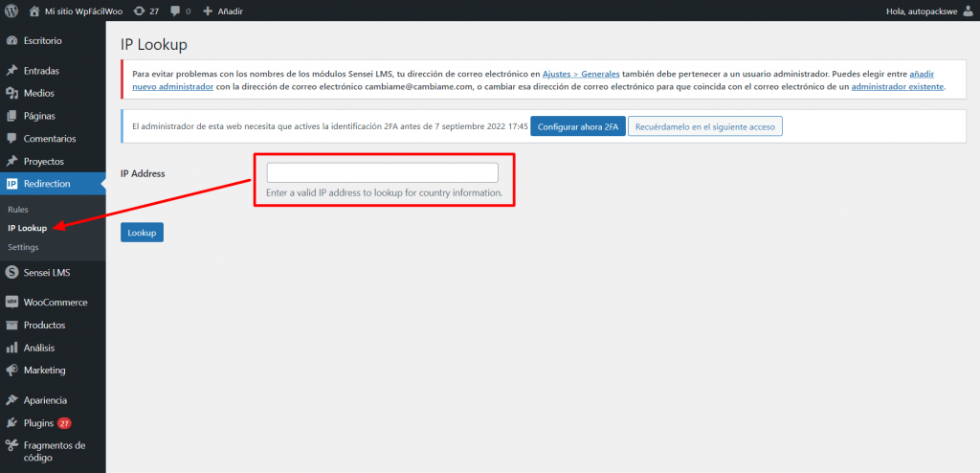980x473 pixels.
Task: Click the 'Enter a valid IP address' hint text
Action: tap(385, 192)
